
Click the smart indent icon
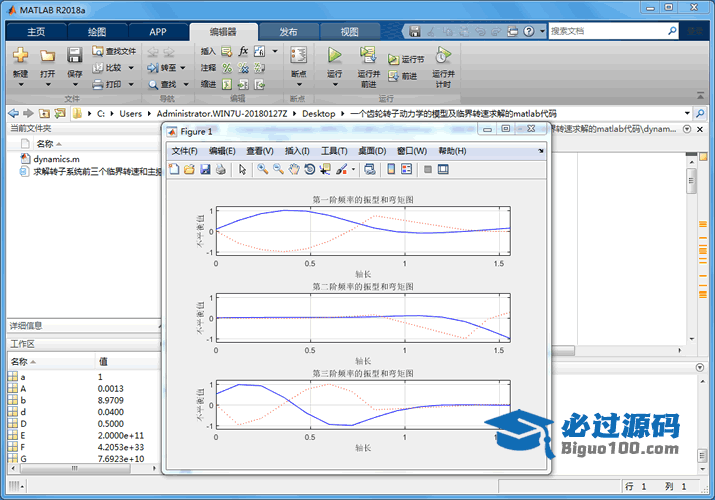(x=227, y=84)
